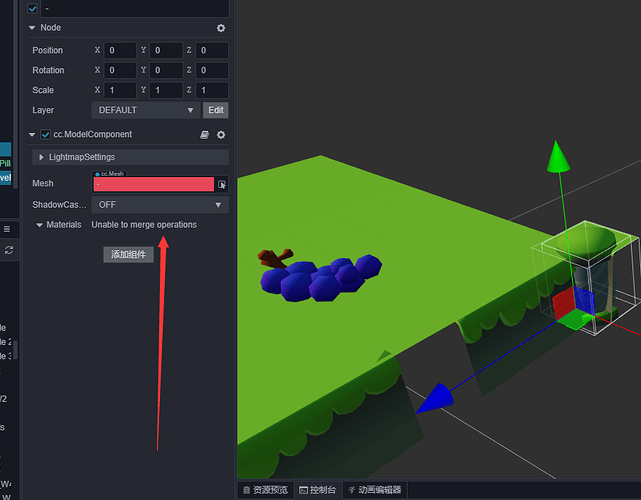Click the Rotation Y field
The height and width of the screenshot is (500, 641).
click(166, 70)
